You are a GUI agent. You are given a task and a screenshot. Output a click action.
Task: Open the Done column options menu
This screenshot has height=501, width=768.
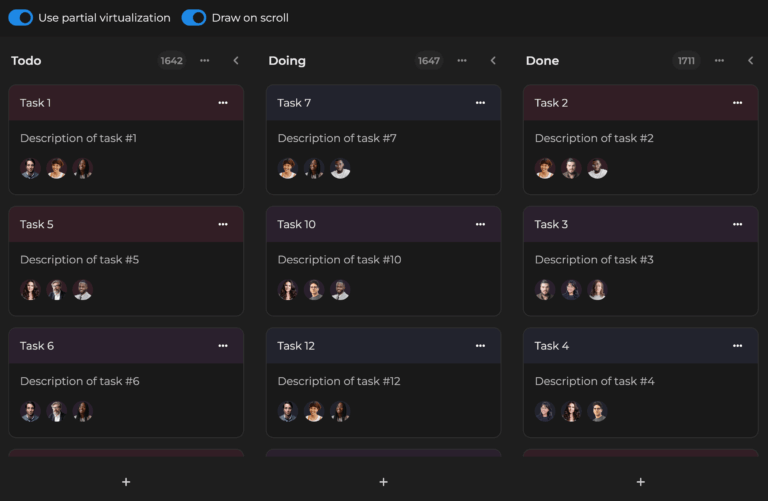point(719,61)
